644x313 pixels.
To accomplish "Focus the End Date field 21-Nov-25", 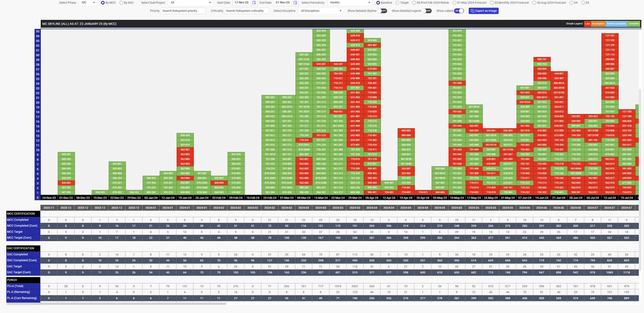I will pos(283,3).
